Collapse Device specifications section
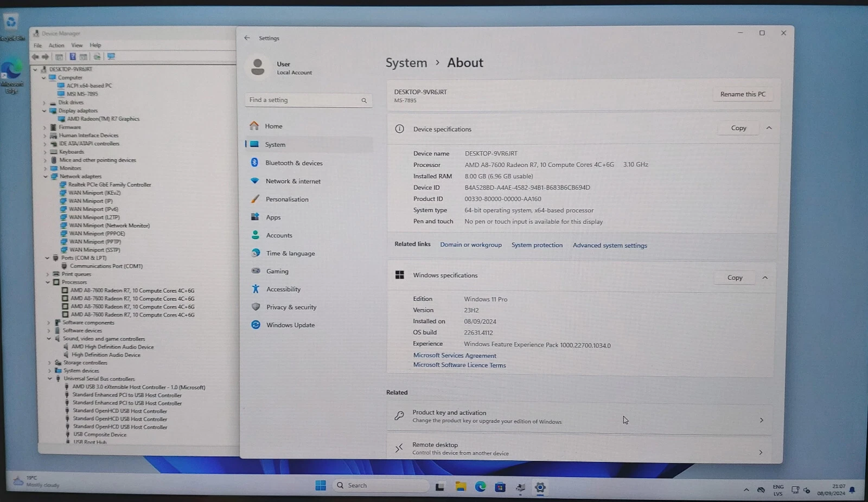The image size is (868, 502). coord(769,128)
